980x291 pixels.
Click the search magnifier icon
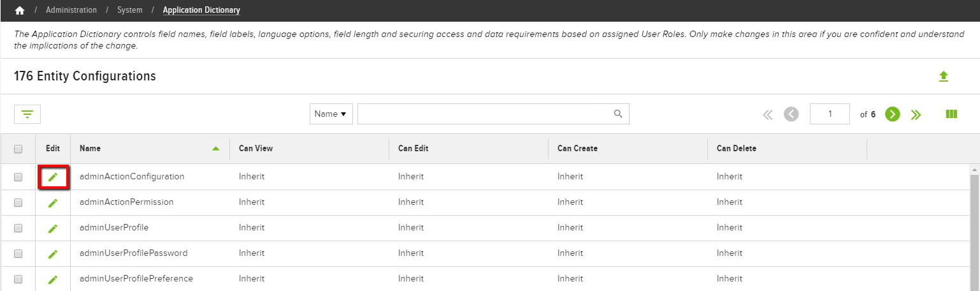[617, 114]
